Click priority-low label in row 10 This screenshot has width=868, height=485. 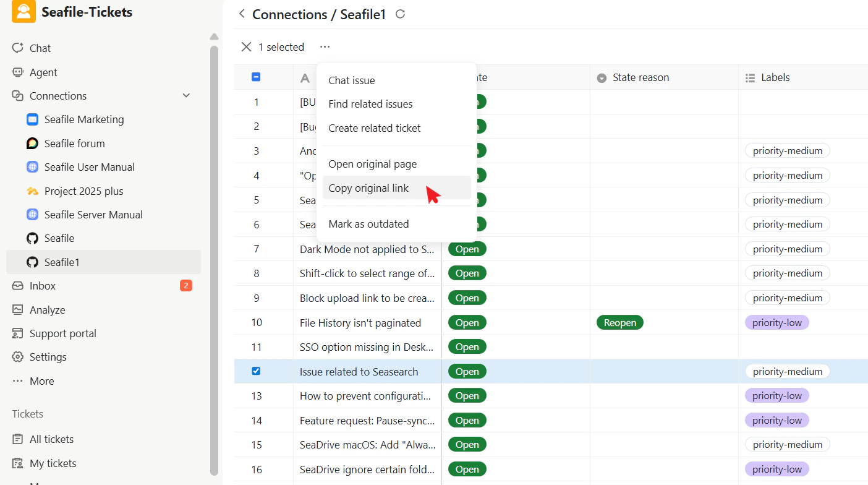click(x=777, y=322)
